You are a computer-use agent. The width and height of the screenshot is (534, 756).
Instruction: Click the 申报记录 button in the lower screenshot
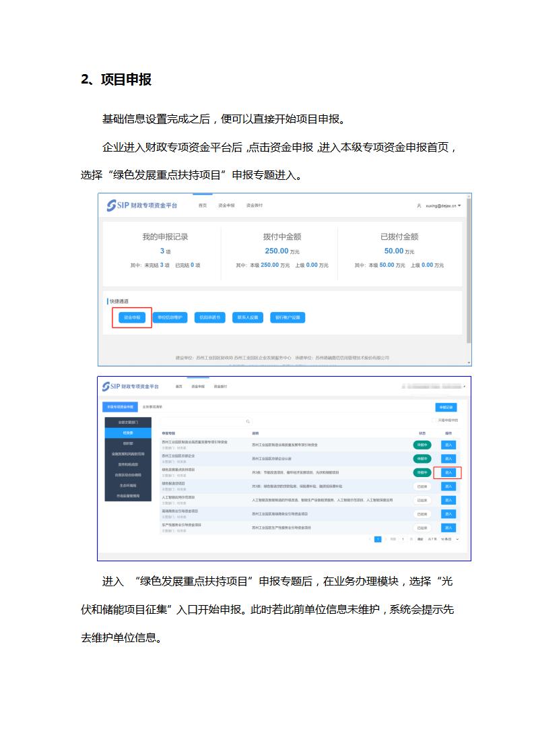point(446,407)
